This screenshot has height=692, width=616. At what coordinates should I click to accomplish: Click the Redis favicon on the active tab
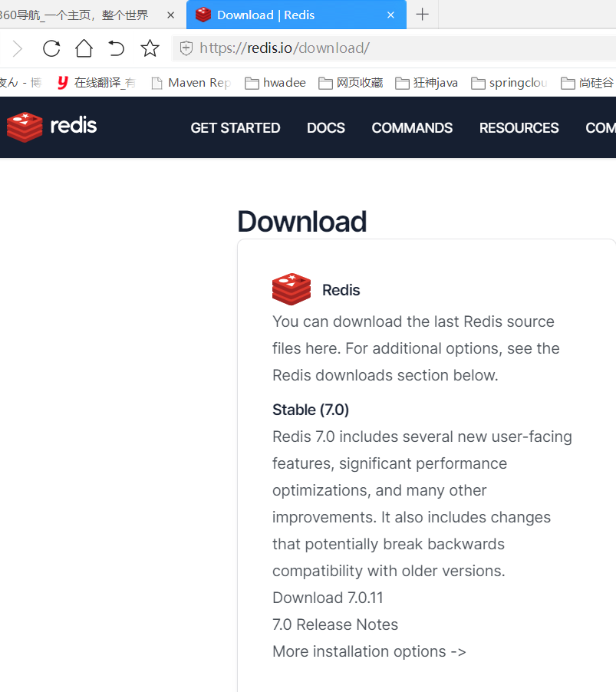click(203, 15)
